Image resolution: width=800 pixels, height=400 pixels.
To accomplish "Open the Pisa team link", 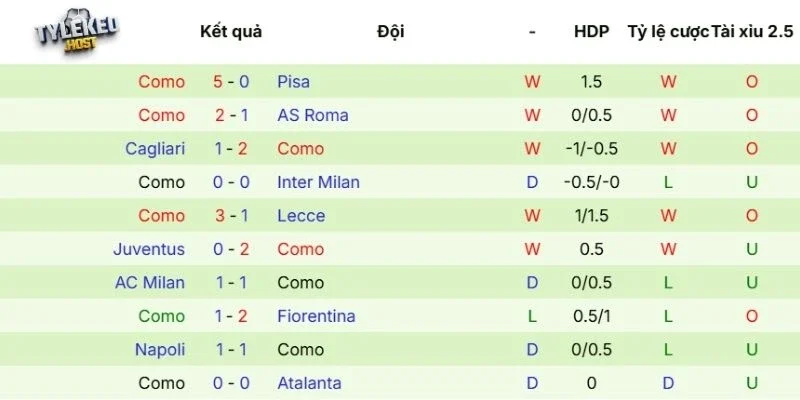I will click(x=294, y=82).
